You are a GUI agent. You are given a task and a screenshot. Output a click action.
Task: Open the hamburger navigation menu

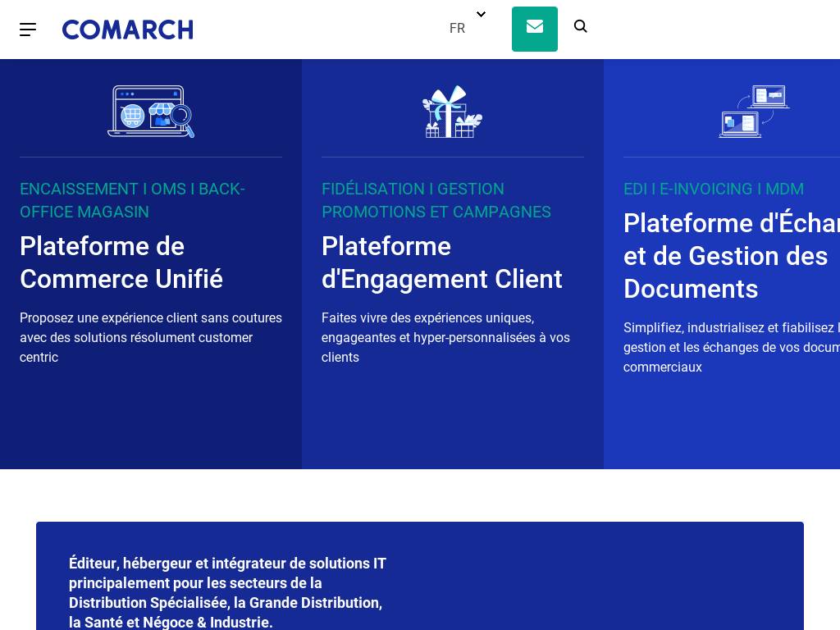(28, 30)
